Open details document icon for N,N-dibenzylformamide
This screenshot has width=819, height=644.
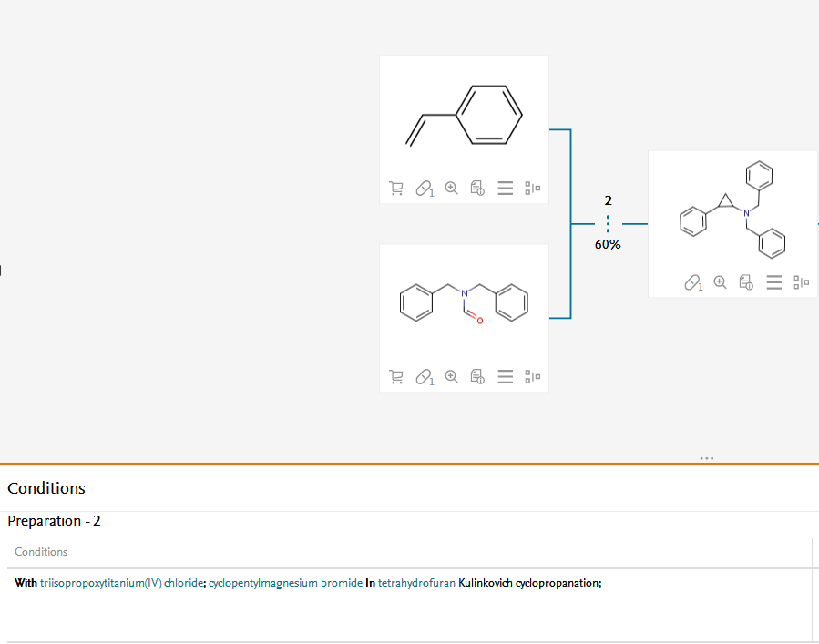coord(477,376)
